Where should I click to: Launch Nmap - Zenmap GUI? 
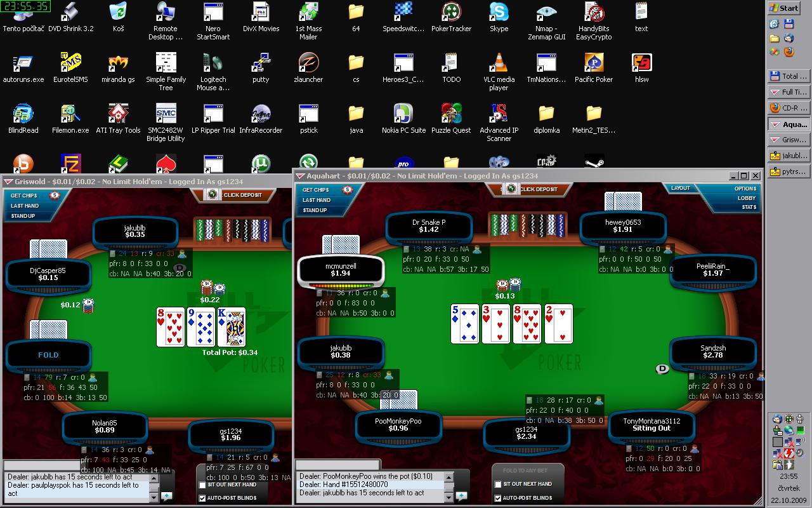(546, 21)
